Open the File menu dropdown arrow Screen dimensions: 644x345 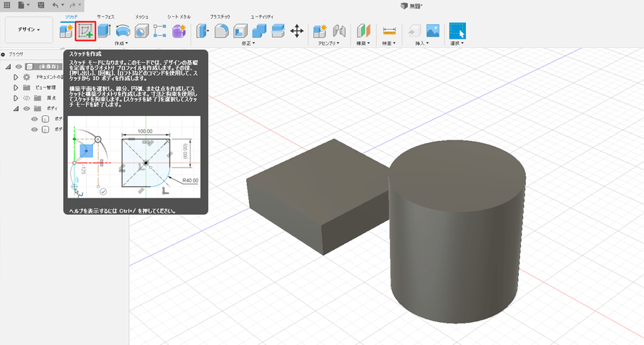click(28, 5)
